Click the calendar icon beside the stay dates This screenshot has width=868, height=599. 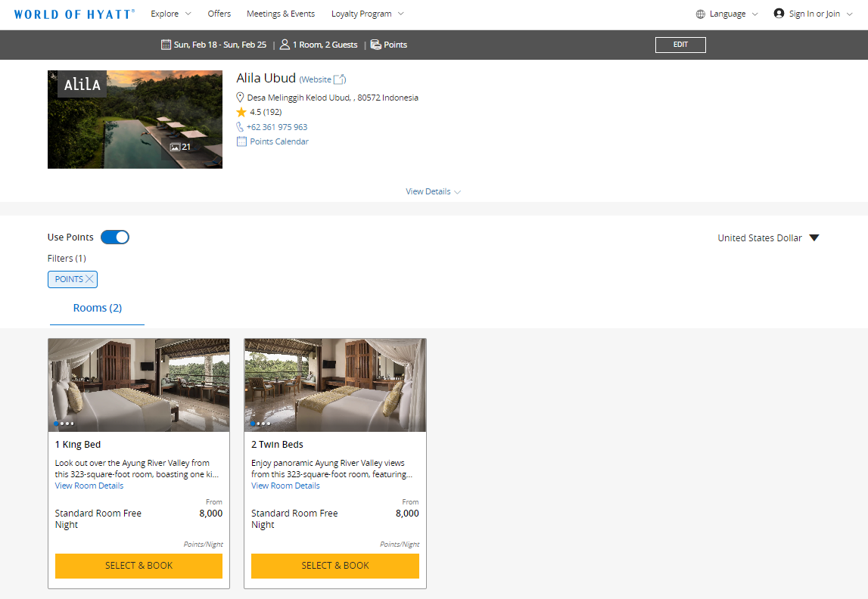[166, 45]
